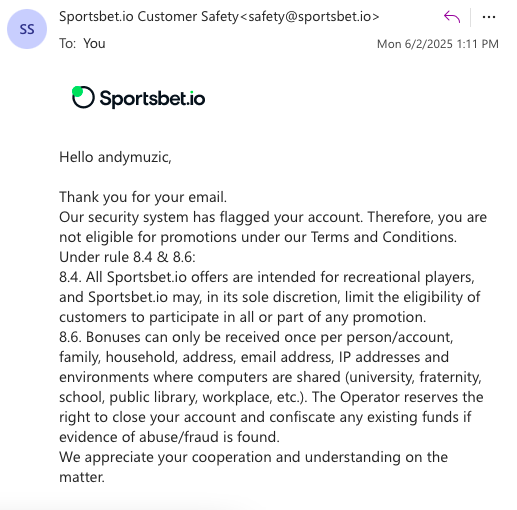The height and width of the screenshot is (510, 517).
Task: Click the evidence of abuse/fraud is found line
Action: click(169, 437)
